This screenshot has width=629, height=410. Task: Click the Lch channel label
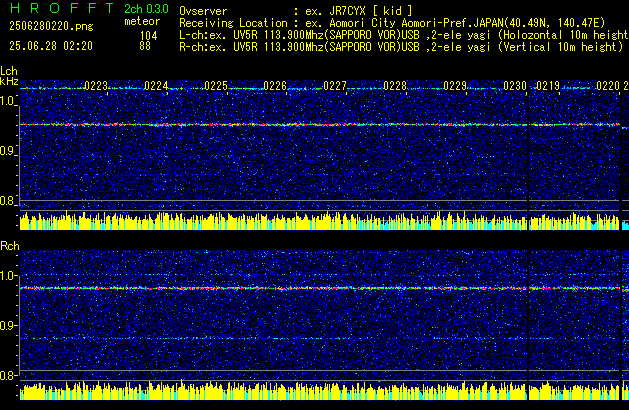pos(9,71)
